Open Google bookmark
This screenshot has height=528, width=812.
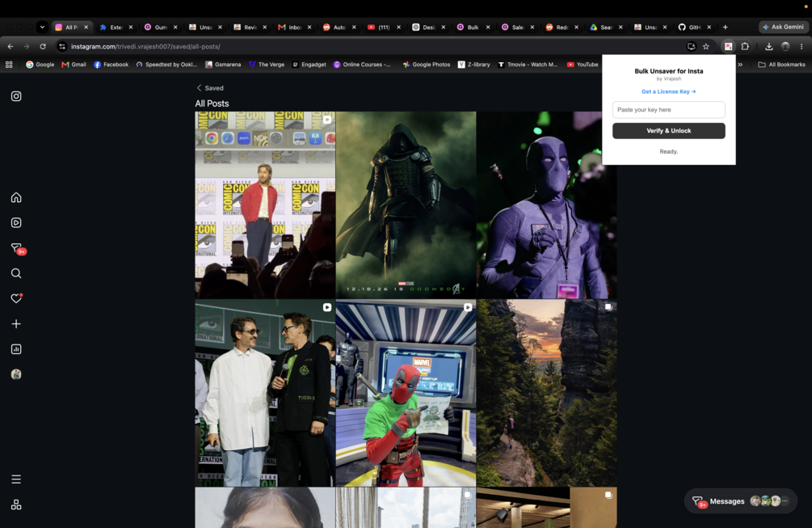click(40, 65)
